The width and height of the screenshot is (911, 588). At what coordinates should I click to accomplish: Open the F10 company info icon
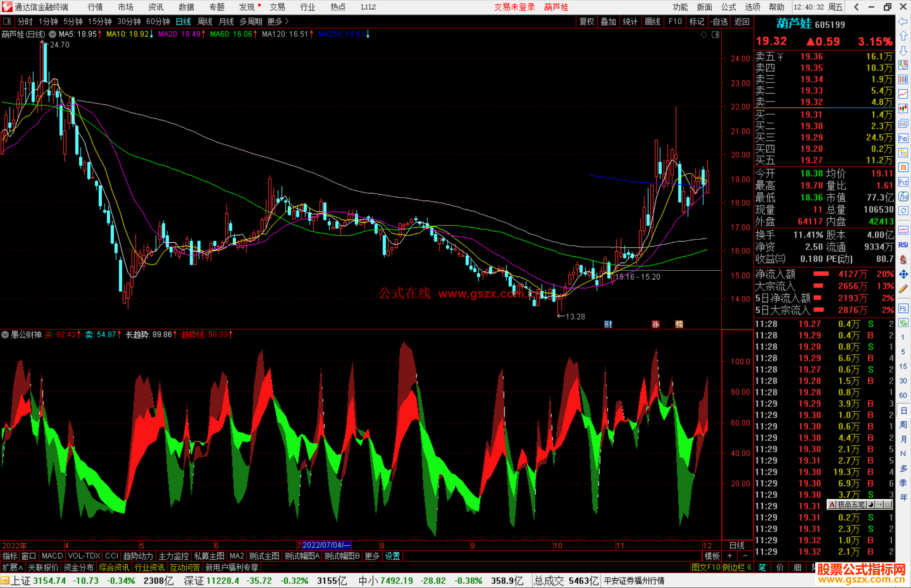pos(903,139)
